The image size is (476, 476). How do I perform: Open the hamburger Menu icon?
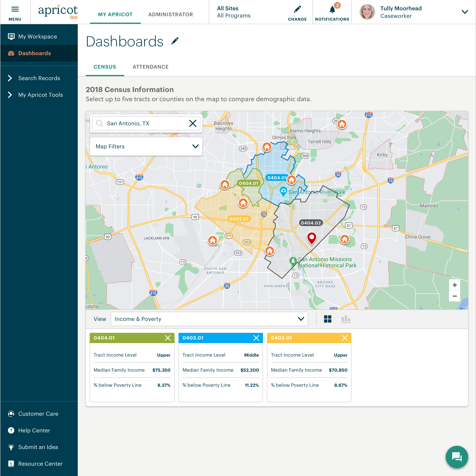click(x=15, y=9)
